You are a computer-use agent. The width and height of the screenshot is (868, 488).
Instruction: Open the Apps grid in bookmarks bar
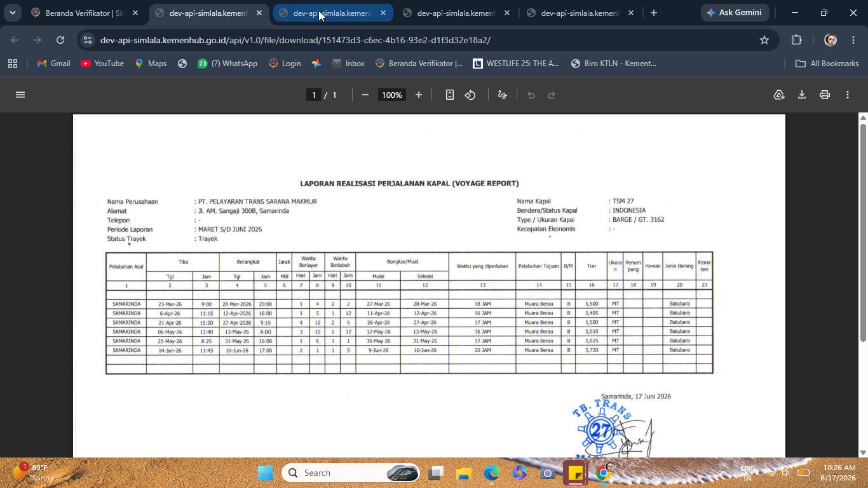(13, 64)
